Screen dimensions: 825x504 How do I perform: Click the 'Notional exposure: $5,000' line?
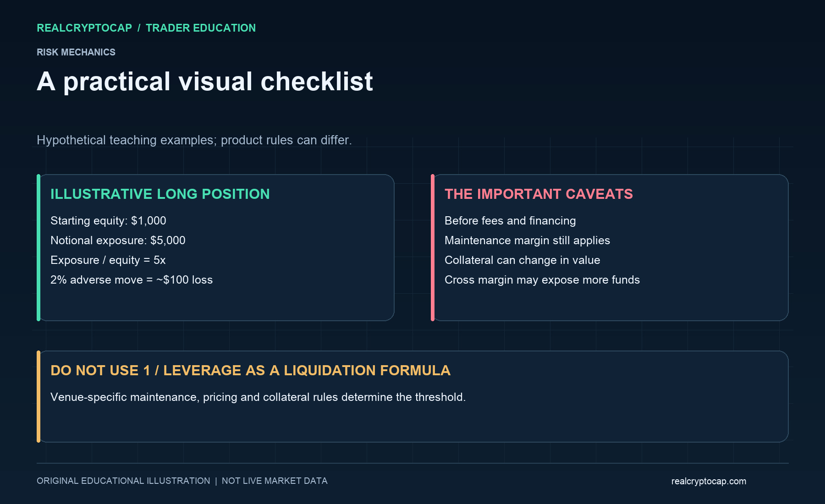pyautogui.click(x=118, y=241)
